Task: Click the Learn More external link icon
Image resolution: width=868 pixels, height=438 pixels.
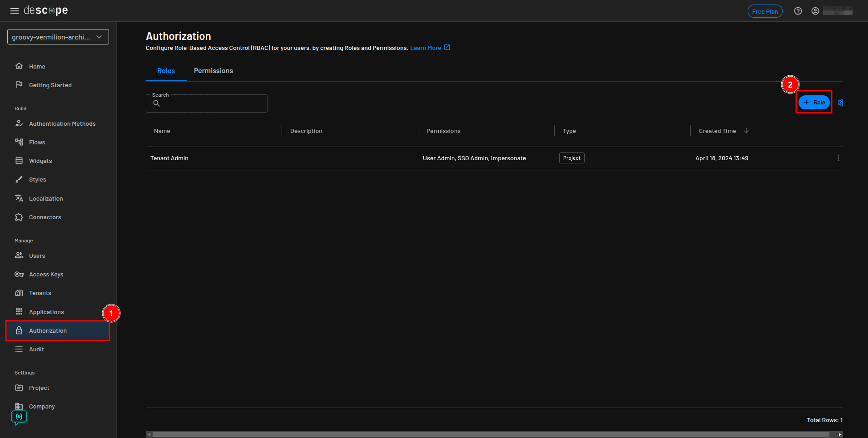Action: point(447,48)
